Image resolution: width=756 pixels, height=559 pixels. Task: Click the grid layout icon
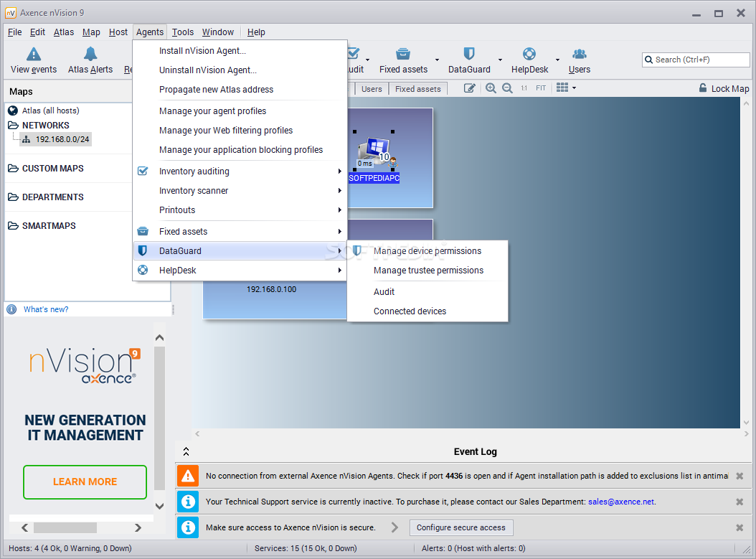tap(562, 88)
